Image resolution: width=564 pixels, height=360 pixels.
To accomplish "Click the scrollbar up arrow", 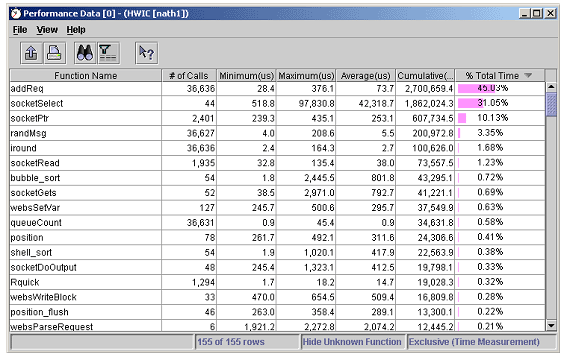I will click(x=551, y=87).
